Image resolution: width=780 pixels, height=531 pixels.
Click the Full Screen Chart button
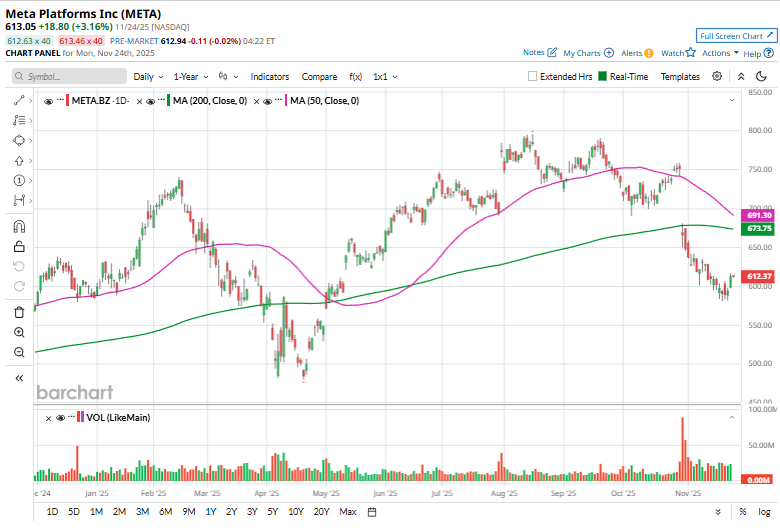[x=736, y=35]
